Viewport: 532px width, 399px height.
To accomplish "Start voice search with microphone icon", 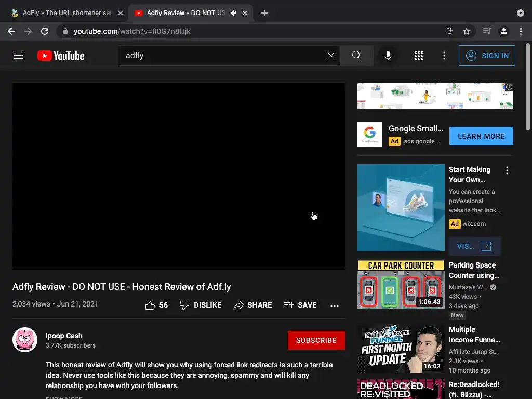I will pos(388,56).
